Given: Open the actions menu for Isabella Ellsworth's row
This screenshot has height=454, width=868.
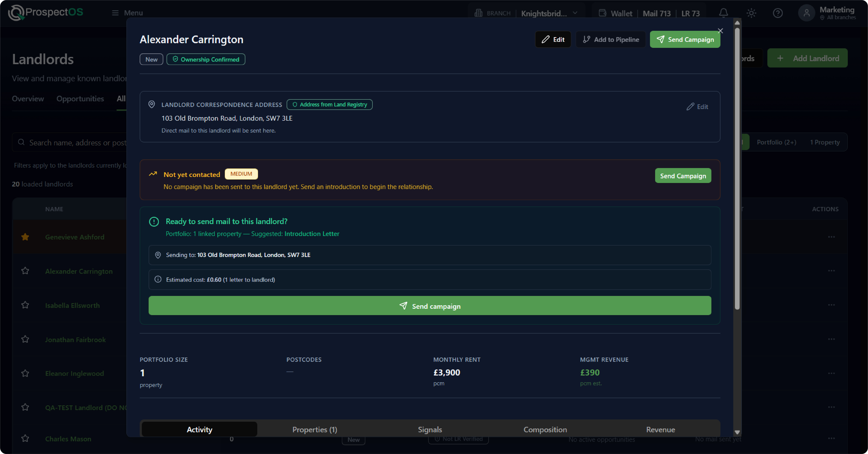Looking at the screenshot, I should tap(832, 305).
